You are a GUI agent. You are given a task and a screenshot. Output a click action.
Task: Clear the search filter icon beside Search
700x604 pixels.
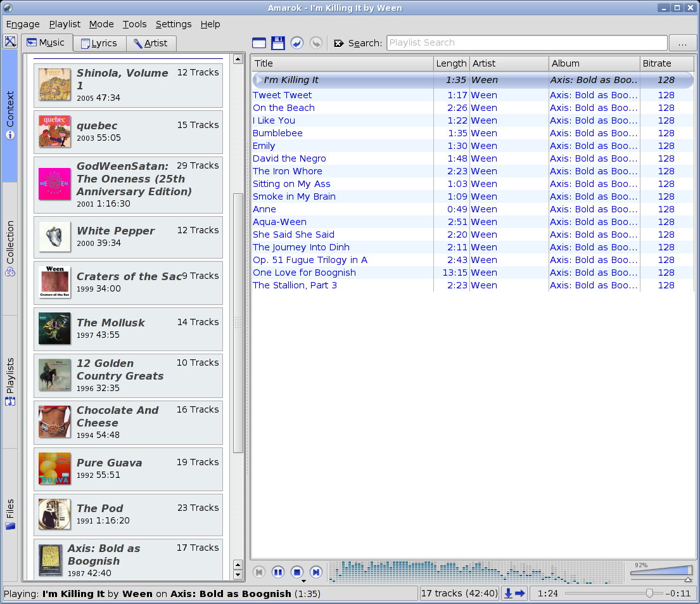click(339, 43)
